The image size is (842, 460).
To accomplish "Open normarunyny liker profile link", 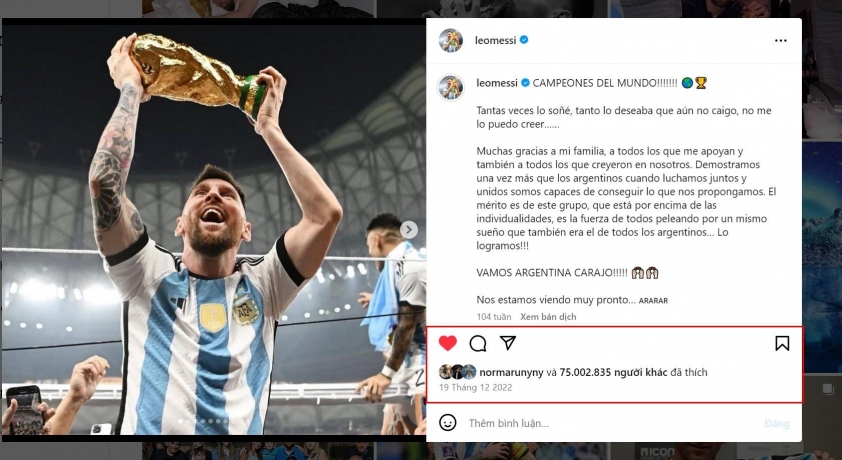I will pyautogui.click(x=511, y=373).
